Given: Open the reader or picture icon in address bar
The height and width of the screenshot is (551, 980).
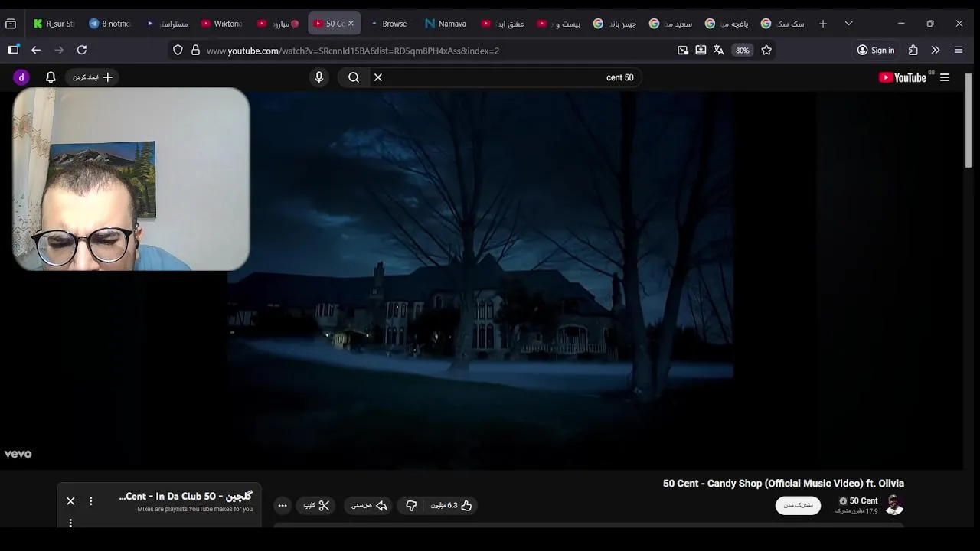Looking at the screenshot, I should (683, 50).
